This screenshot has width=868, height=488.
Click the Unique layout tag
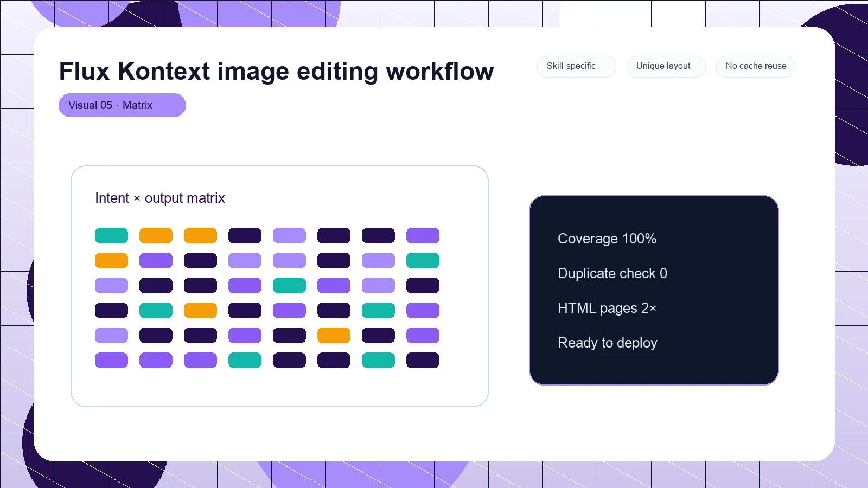(x=666, y=67)
